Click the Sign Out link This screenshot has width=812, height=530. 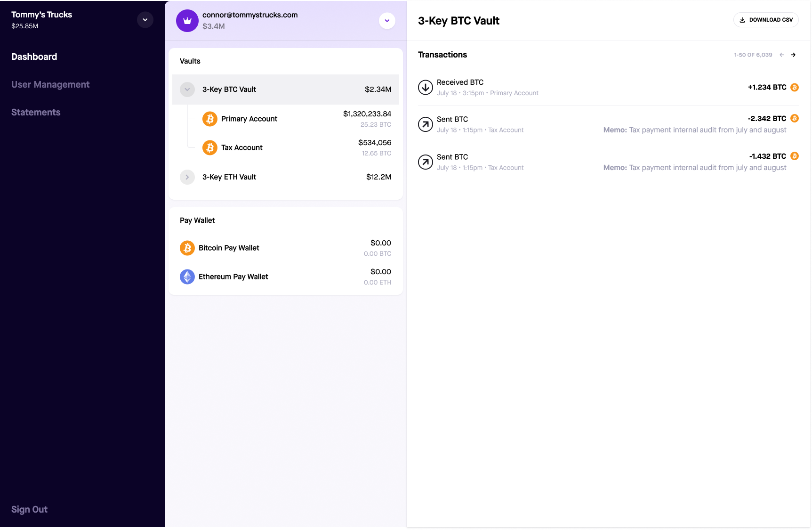coord(29,509)
